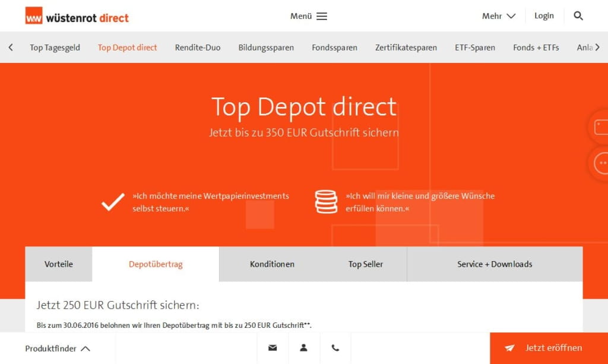
Task: Open Fonds + ETFs page
Action: pos(536,48)
